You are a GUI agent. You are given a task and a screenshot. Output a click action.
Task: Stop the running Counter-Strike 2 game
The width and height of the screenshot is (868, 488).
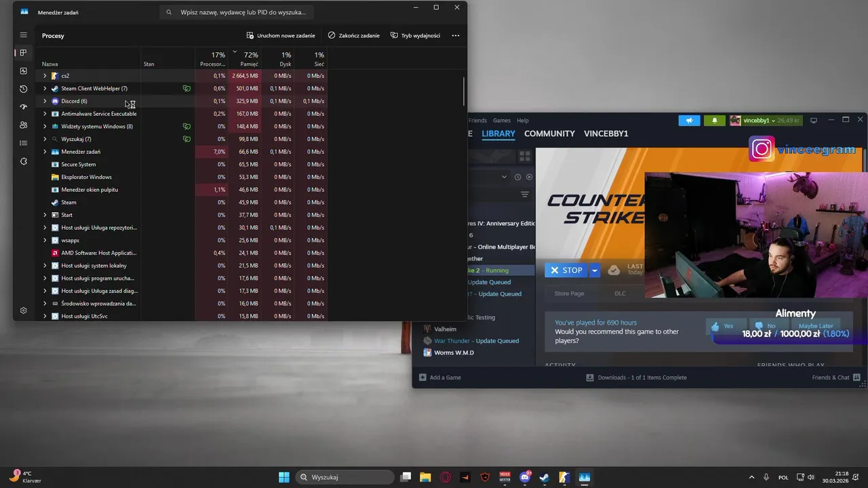(x=567, y=270)
